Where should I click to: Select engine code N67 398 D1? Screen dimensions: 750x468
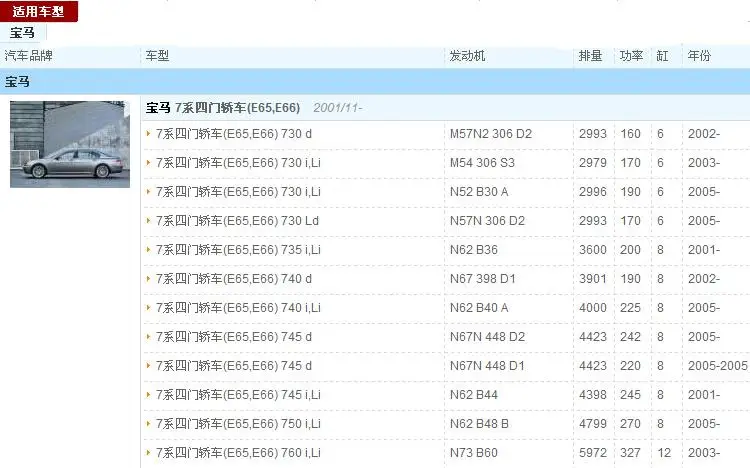tap(483, 279)
